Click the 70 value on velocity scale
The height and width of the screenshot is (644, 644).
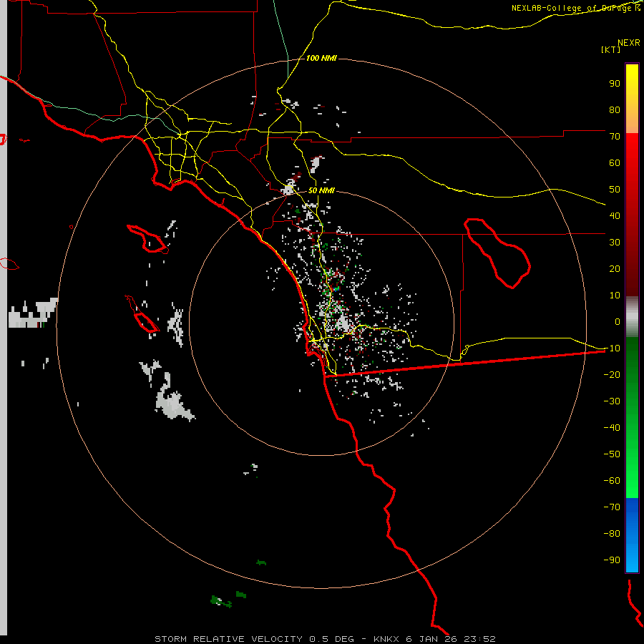[x=615, y=137]
